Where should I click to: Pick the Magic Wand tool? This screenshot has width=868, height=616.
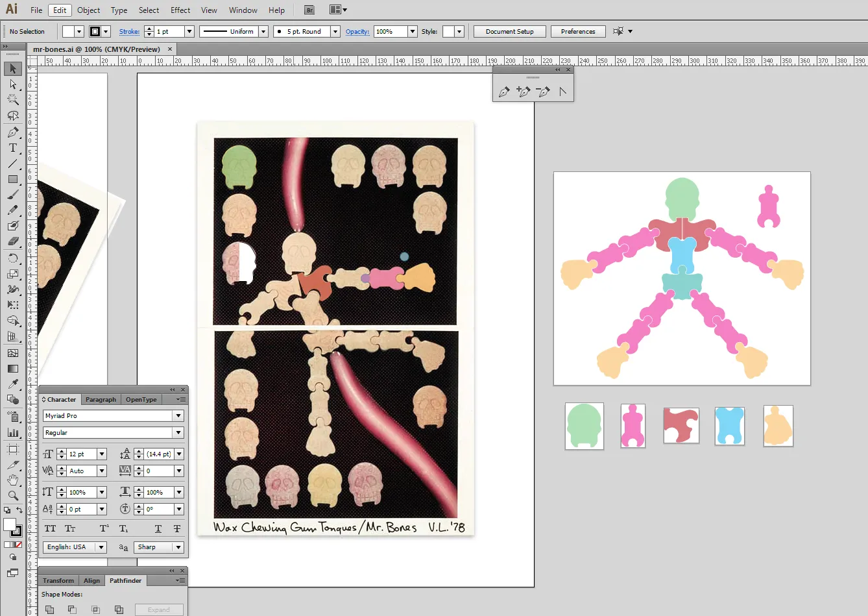point(13,100)
